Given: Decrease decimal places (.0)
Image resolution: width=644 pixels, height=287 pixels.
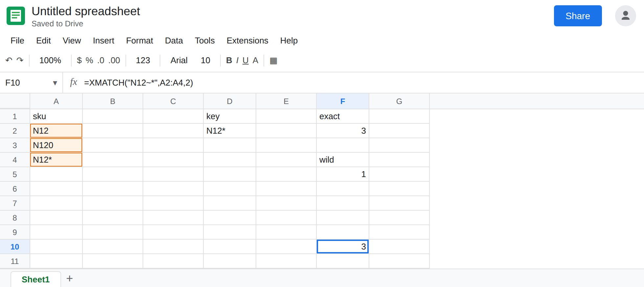Looking at the screenshot, I should (x=101, y=60).
